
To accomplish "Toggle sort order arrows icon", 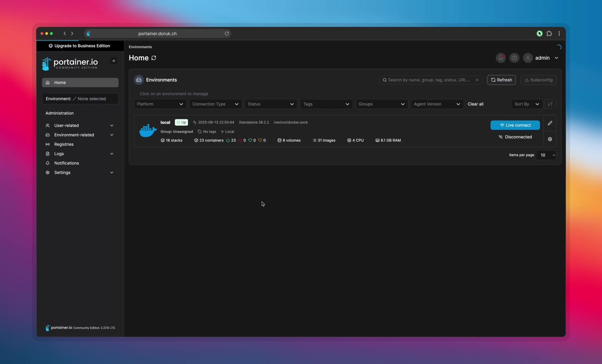I will click(x=550, y=104).
